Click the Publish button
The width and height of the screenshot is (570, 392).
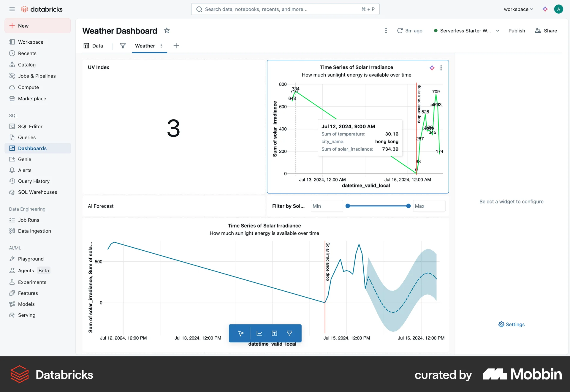tap(517, 31)
